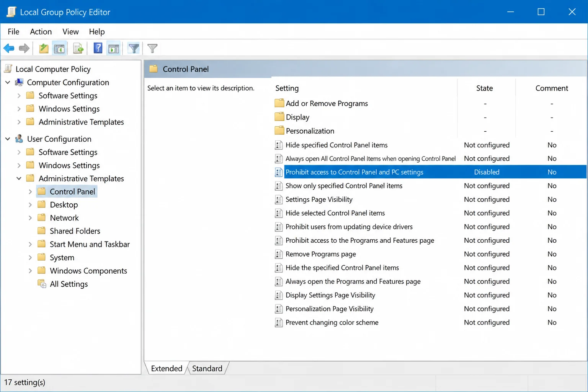Expand the Control Panel tree node arrow
588x392 pixels.
coord(30,191)
